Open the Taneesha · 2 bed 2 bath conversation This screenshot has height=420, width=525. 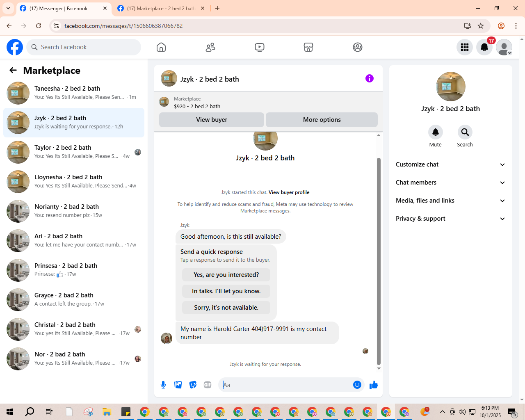[74, 93]
